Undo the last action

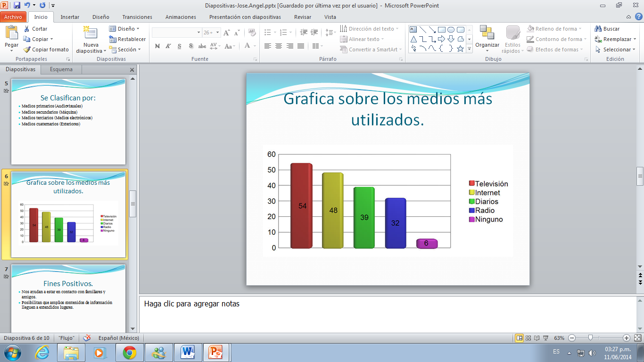(27, 5)
